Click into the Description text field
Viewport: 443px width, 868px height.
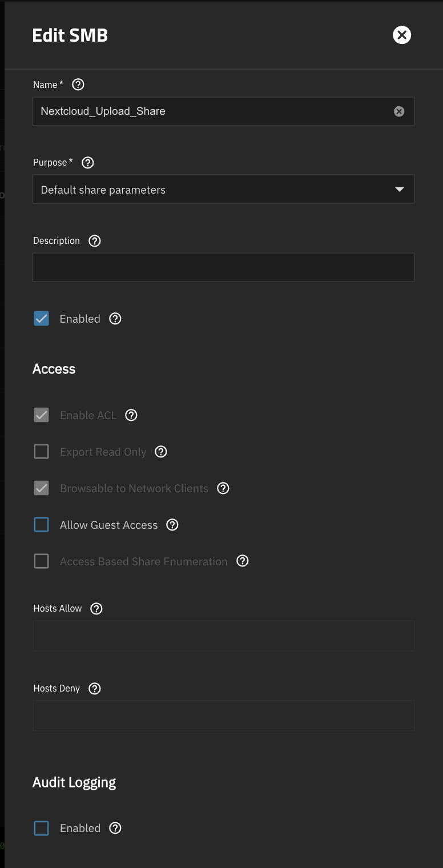[x=223, y=267]
